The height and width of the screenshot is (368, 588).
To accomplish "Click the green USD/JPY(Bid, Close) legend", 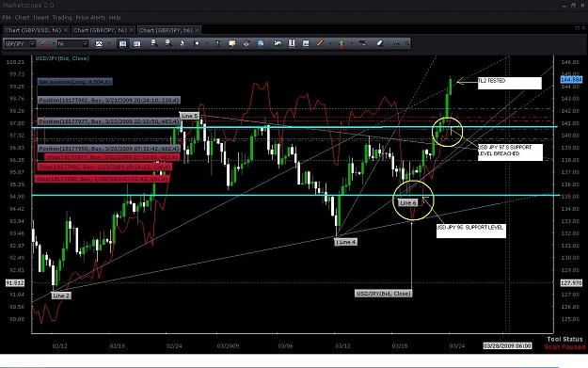I will pyautogui.click(x=62, y=58).
